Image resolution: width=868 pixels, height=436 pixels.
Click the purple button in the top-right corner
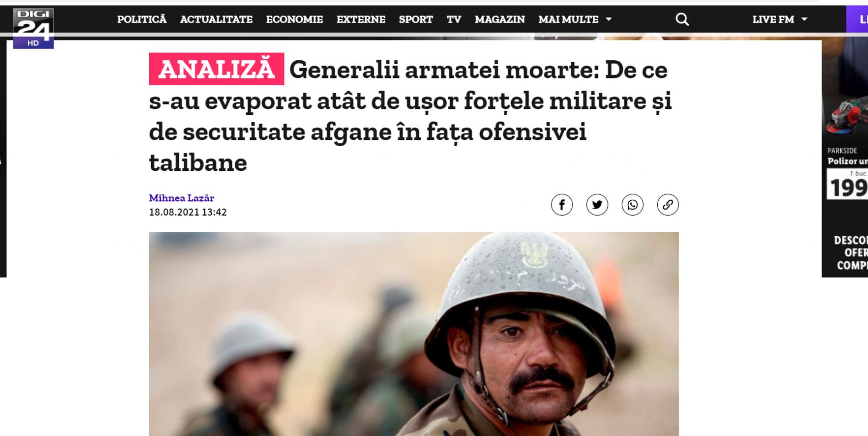[857, 19]
